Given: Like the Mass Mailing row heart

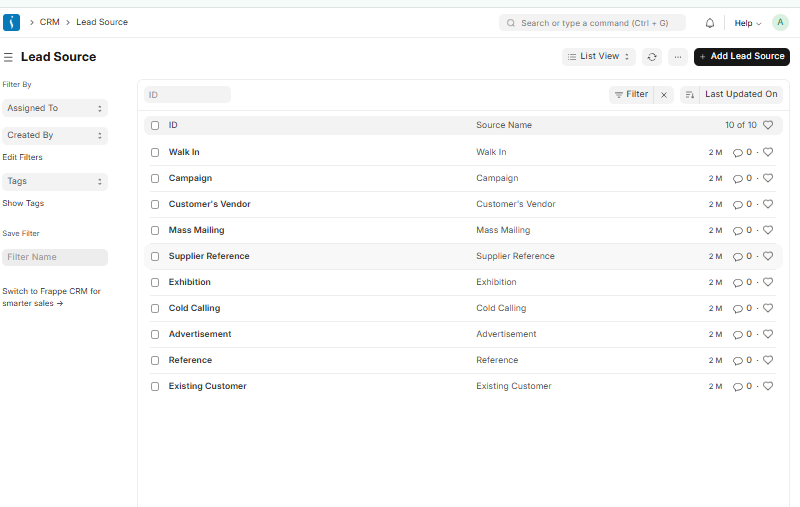Looking at the screenshot, I should pyautogui.click(x=768, y=230).
